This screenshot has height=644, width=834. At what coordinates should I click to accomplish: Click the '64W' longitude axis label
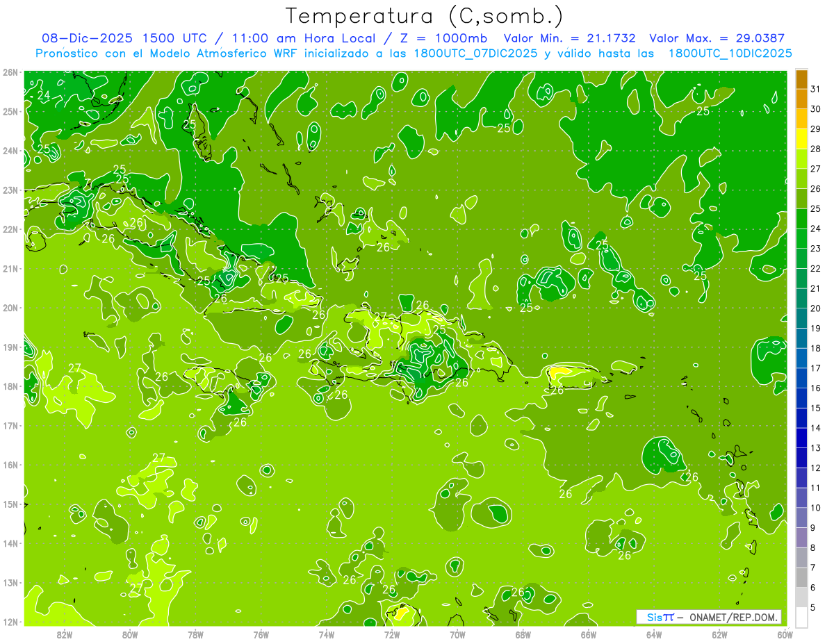point(653,634)
